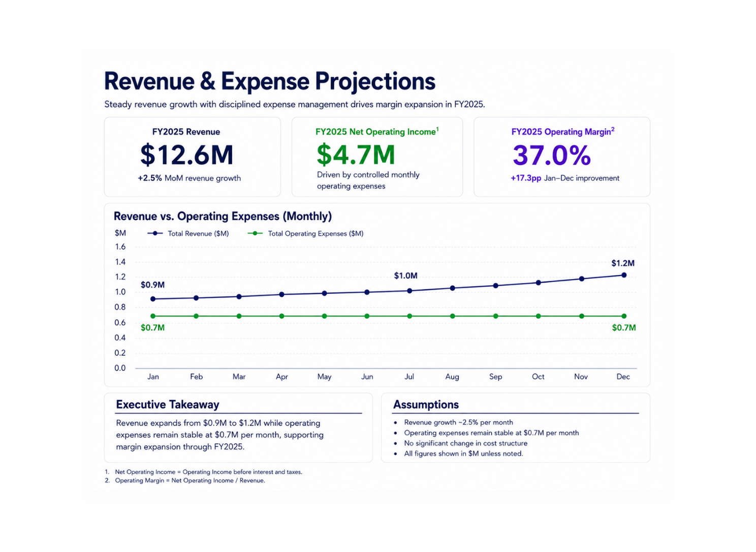Click the Dec x-axis label
Image resolution: width=756 pixels, height=552 pixels.
point(623,377)
